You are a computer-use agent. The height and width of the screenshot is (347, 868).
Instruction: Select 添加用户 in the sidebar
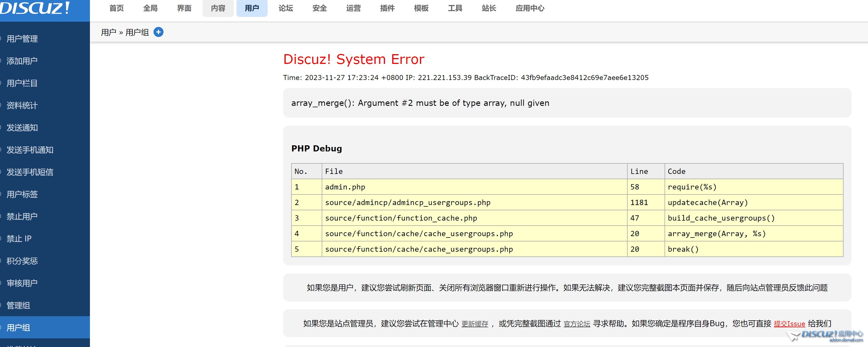pyautogui.click(x=22, y=61)
